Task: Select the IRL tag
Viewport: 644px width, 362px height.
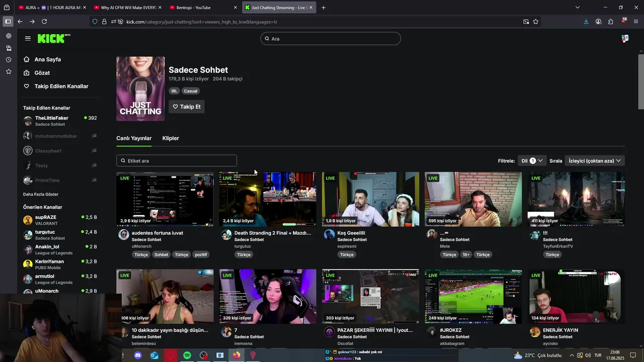Action: (174, 91)
